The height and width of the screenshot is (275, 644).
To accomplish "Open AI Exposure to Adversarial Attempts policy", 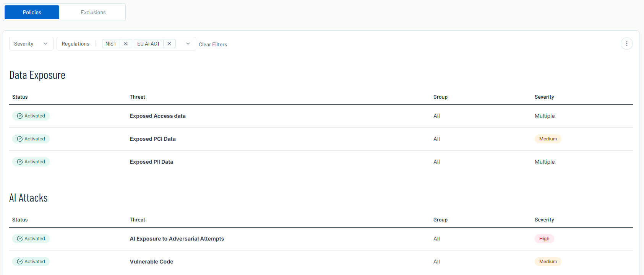I will coord(177,239).
